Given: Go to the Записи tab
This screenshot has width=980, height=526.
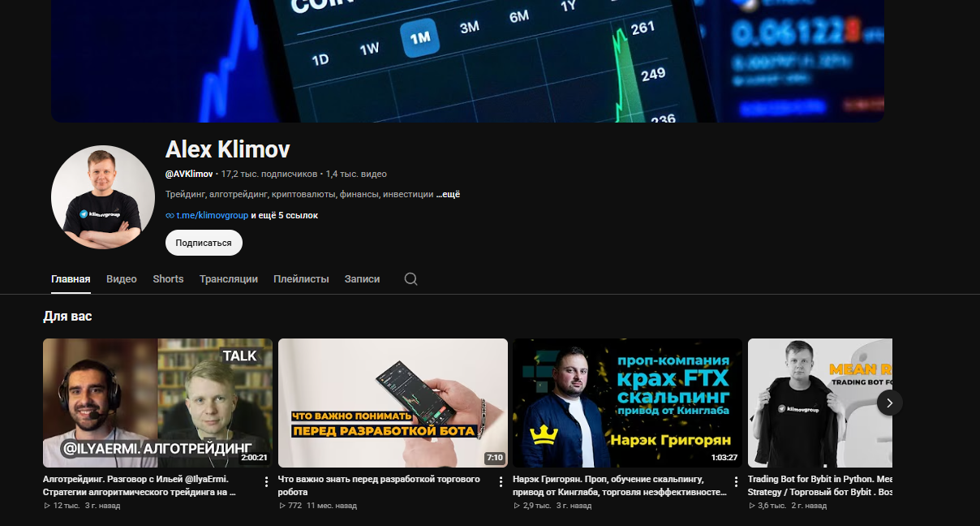Looking at the screenshot, I should tap(362, 279).
